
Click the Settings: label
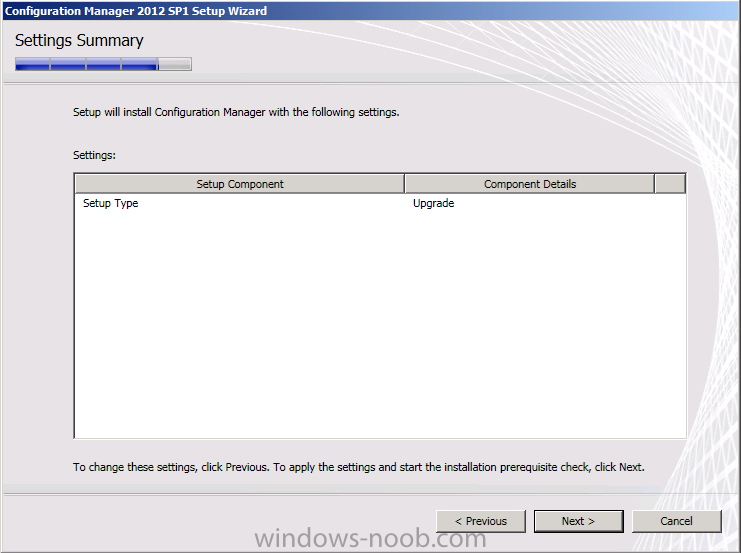click(94, 155)
